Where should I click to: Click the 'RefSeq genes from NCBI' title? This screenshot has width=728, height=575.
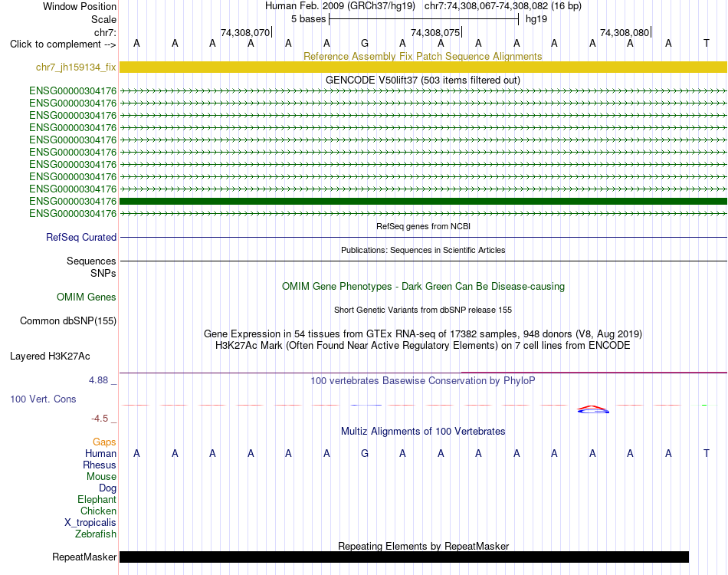click(x=423, y=226)
